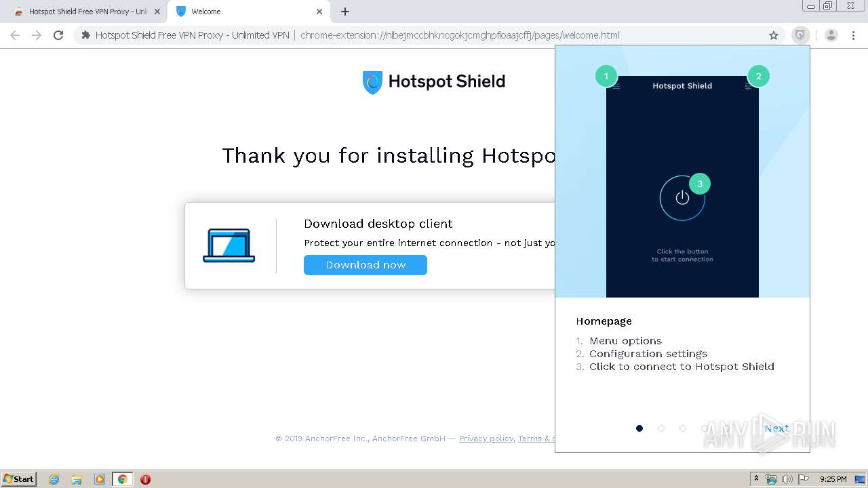Image resolution: width=868 pixels, height=488 pixels.
Task: Go to the second tutorial page dot
Action: pyautogui.click(x=661, y=428)
